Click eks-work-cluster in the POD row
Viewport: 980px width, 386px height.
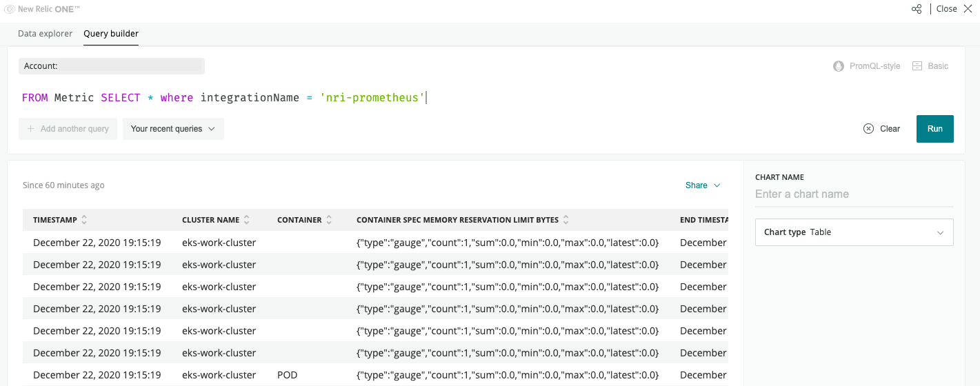(219, 375)
